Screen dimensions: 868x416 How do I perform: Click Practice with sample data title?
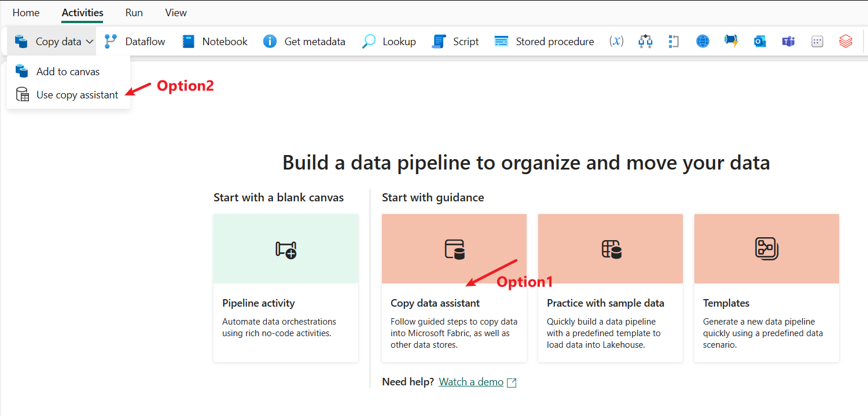[x=605, y=303]
